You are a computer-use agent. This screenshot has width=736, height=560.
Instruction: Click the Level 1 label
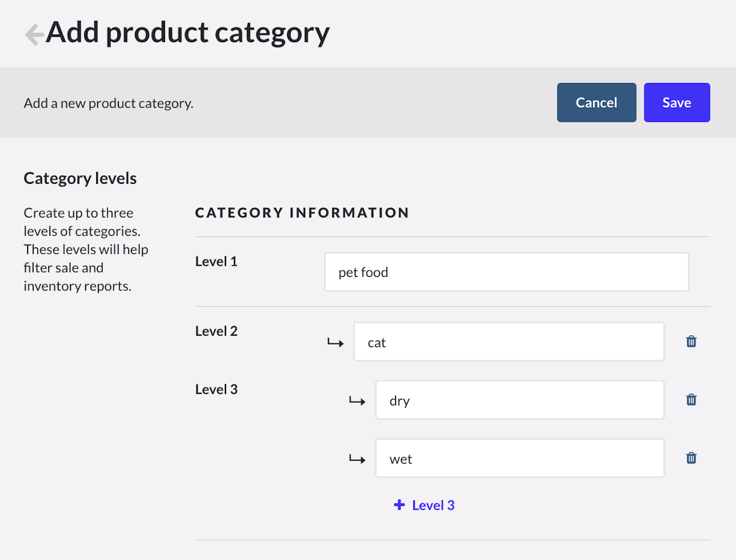(216, 261)
